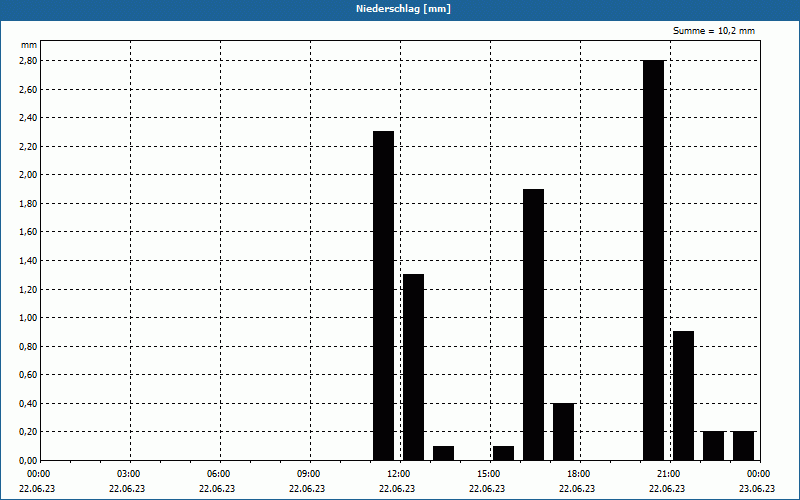The height and width of the screenshot is (500, 800).
Task: Click the 1,40 y-axis label
Action: point(29,261)
